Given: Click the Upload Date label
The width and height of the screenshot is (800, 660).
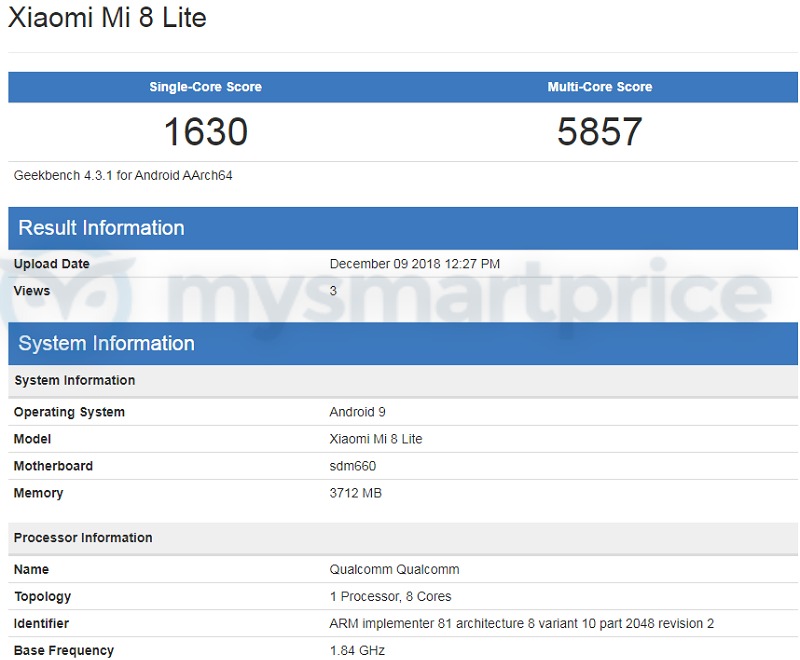Looking at the screenshot, I should tap(52, 264).
